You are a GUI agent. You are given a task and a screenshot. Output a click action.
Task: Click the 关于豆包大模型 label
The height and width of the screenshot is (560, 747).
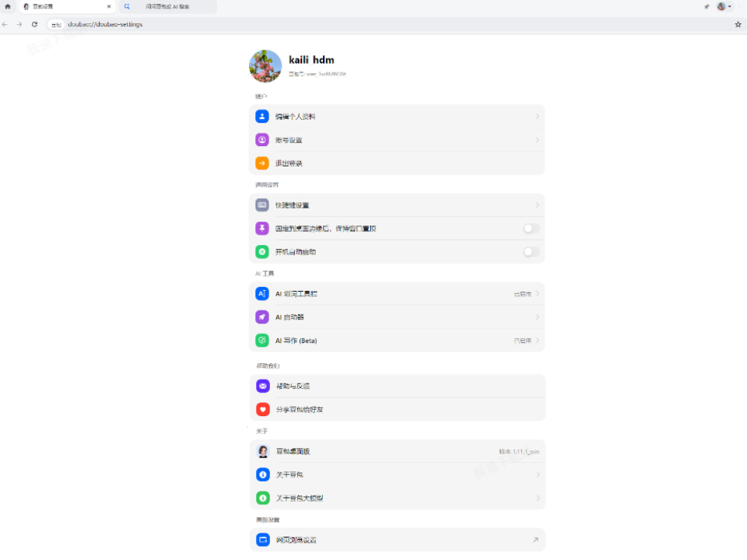(300, 498)
